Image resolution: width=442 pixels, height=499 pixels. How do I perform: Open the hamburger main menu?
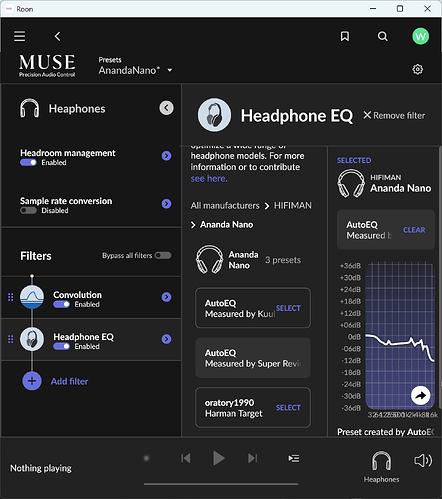20,36
